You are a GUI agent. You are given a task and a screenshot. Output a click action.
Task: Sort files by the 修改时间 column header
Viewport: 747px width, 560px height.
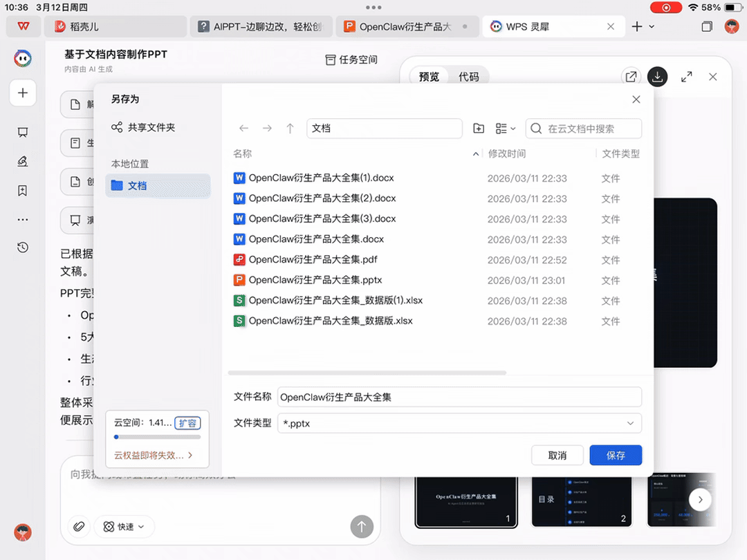507,153
